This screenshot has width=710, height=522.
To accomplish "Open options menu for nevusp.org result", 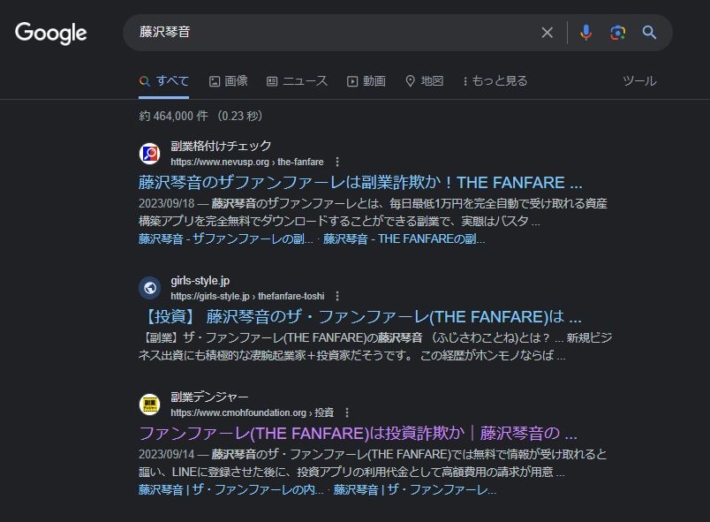I will point(337,162).
